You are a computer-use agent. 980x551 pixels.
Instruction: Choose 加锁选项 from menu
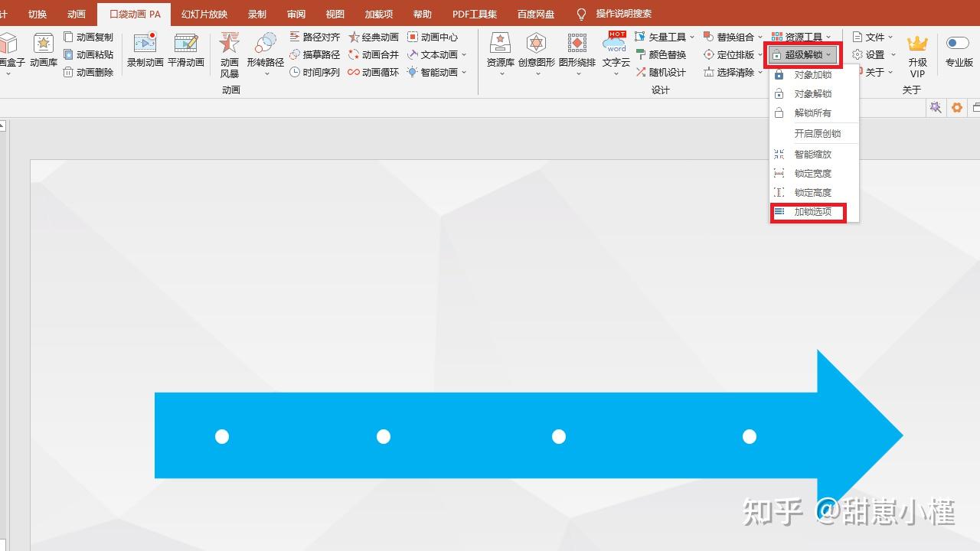[x=814, y=211]
